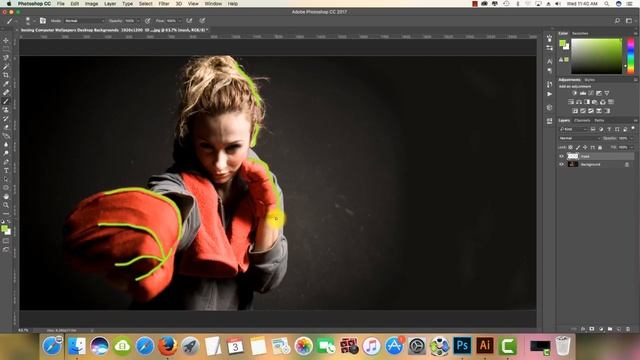
Task: Add a Brightness/Contrast adjustment
Action: pos(575,93)
